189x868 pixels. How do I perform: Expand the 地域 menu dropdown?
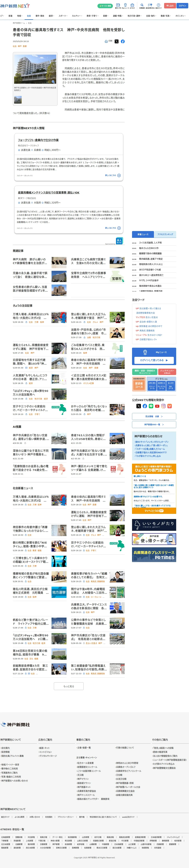coord(20,16)
